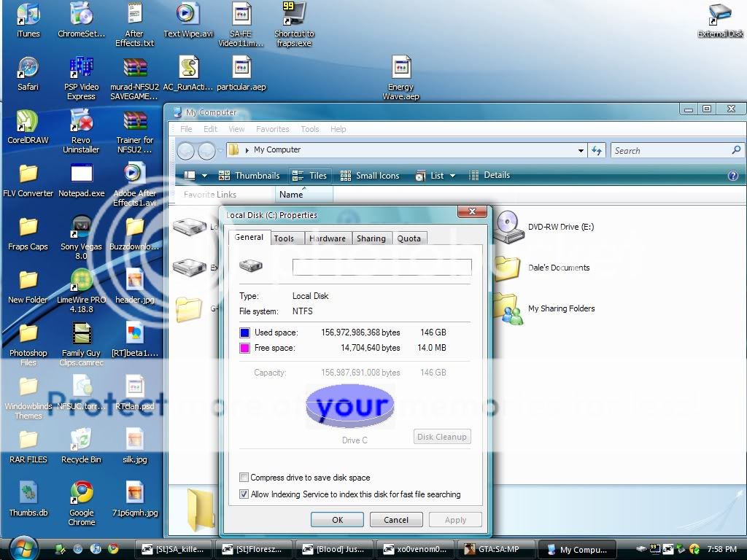The height and width of the screenshot is (560, 747).
Task: Open the File menu in My Computer
Action: (186, 129)
